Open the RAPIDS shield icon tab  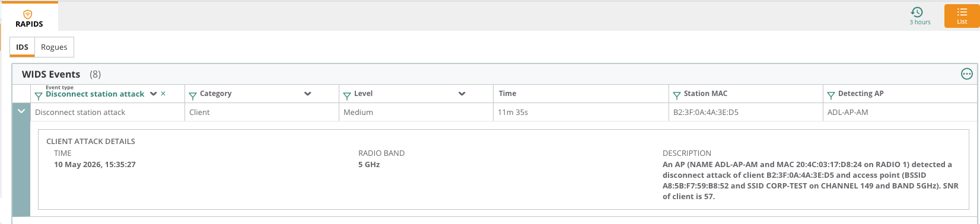click(x=29, y=17)
